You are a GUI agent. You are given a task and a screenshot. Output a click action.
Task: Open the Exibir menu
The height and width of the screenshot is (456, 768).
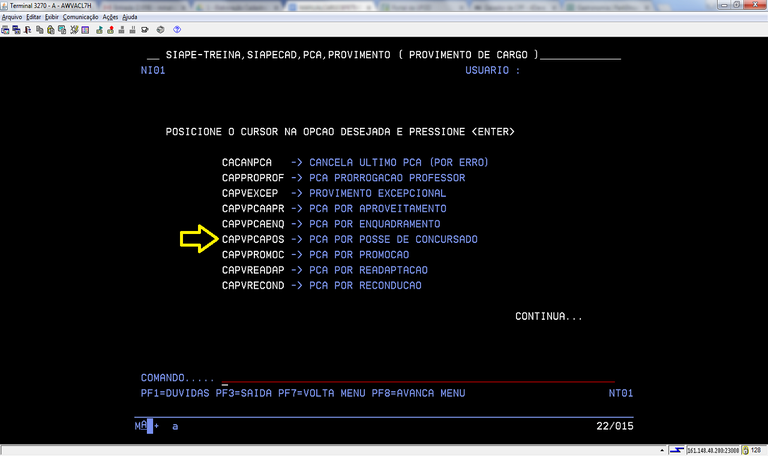(x=52, y=17)
